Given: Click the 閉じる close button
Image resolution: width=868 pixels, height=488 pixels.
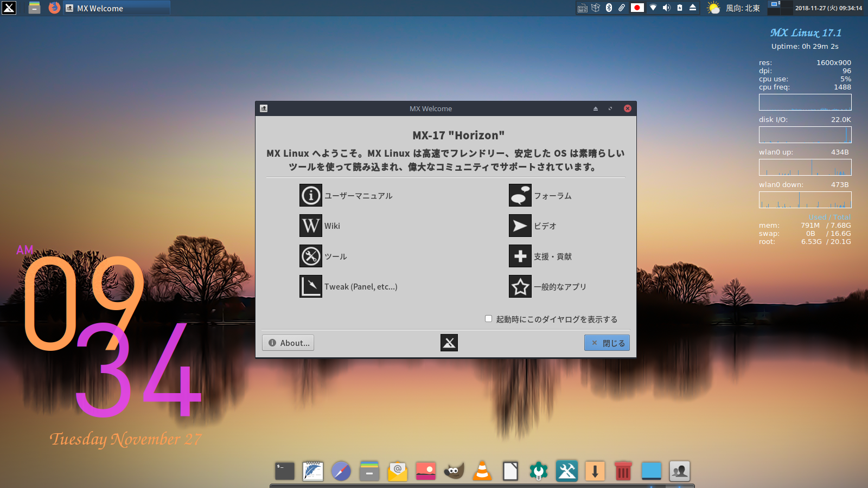Looking at the screenshot, I should coord(607,343).
